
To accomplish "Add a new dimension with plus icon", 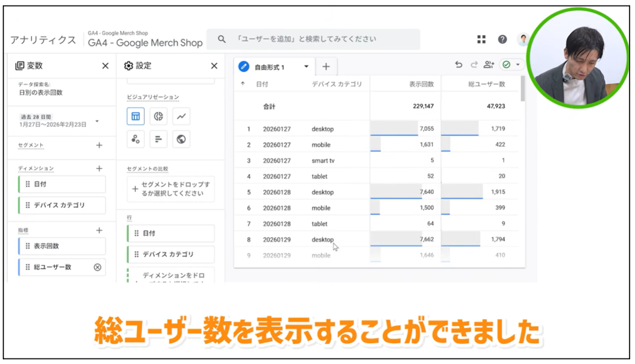I will tap(99, 168).
